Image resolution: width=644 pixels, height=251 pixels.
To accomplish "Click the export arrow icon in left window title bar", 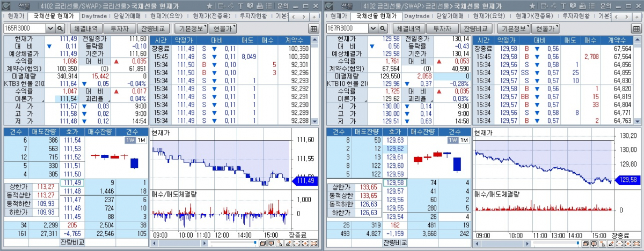I will tap(222, 6).
